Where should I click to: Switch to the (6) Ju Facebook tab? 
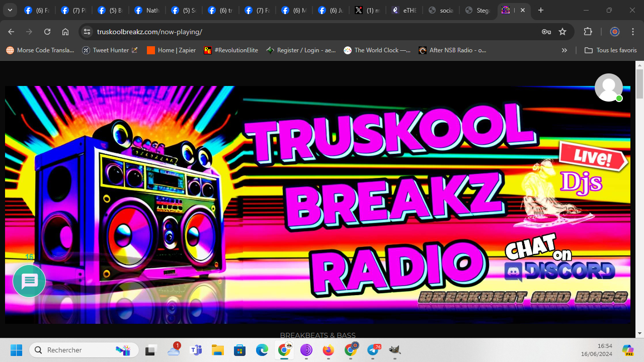(x=330, y=10)
